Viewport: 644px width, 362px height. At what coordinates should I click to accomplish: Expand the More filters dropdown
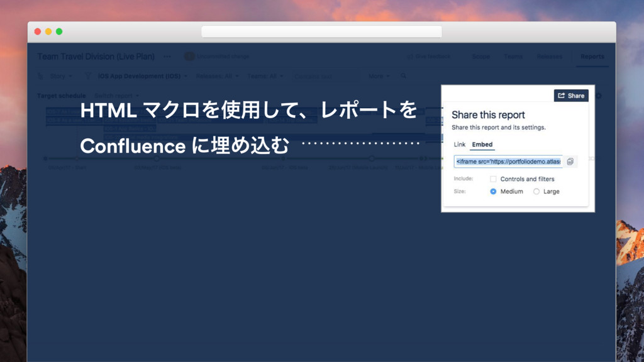click(x=379, y=76)
